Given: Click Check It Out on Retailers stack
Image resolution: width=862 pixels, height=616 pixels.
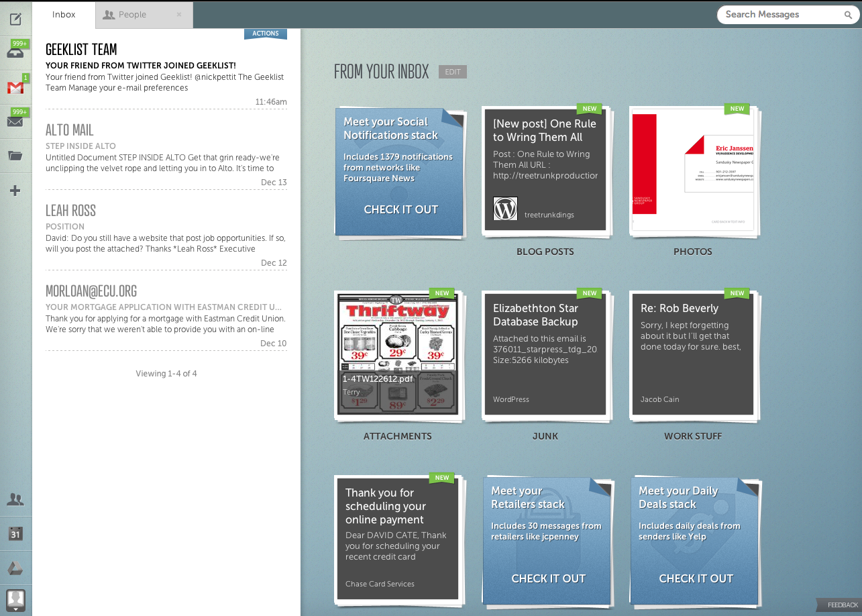Looking at the screenshot, I should (x=548, y=578).
